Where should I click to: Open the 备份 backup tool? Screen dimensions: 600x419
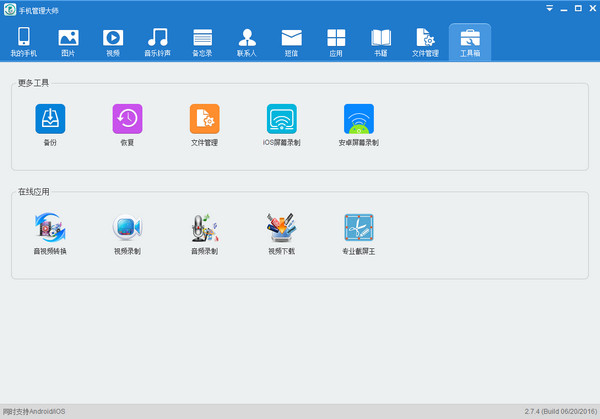pos(50,119)
